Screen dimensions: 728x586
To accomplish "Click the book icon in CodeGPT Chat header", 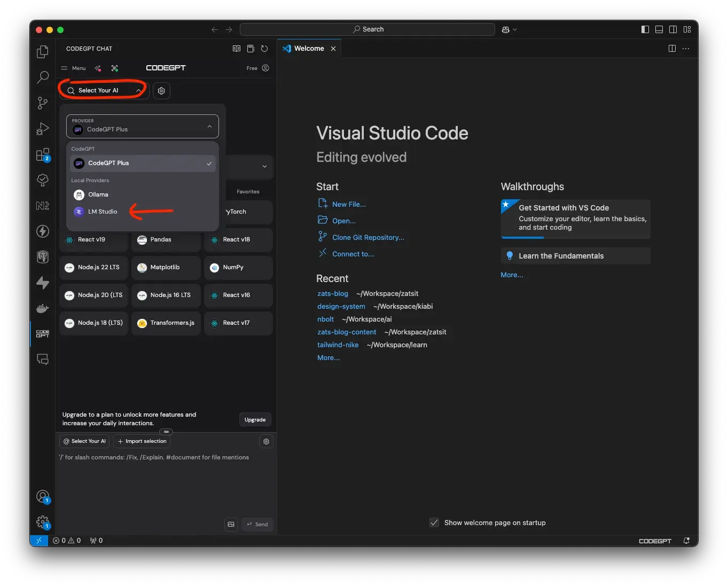I will point(237,49).
